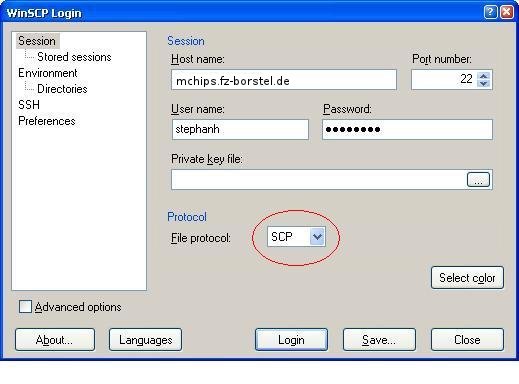Open Directories tree item
The image size is (519, 384).
[62, 89]
